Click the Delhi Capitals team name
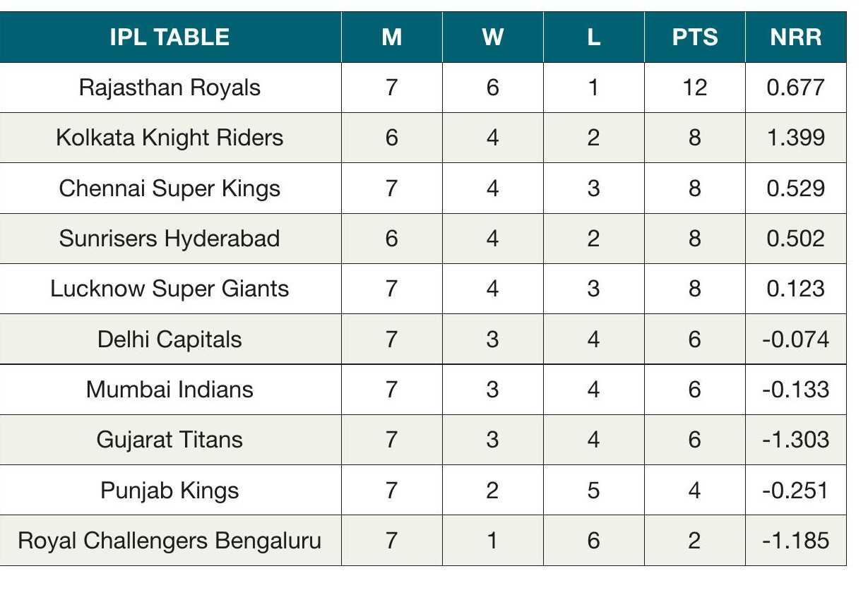This screenshot has height=607, width=868. pos(170,339)
